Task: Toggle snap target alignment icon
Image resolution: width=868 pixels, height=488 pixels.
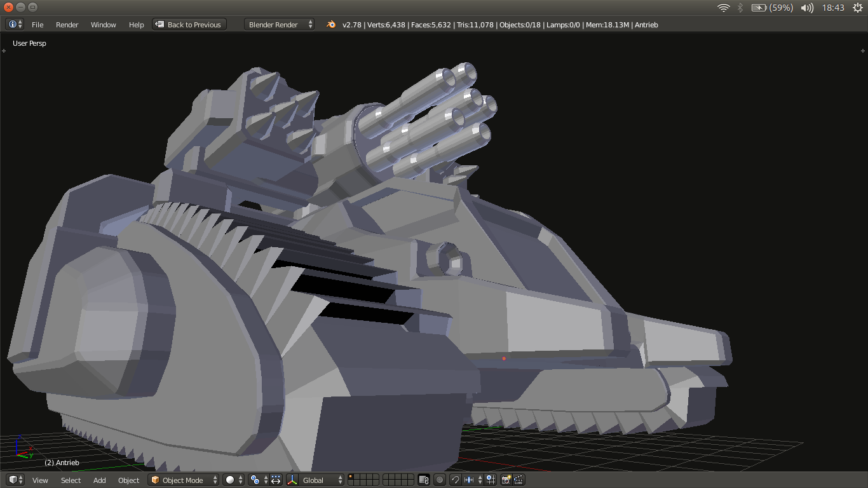Action: (491, 480)
